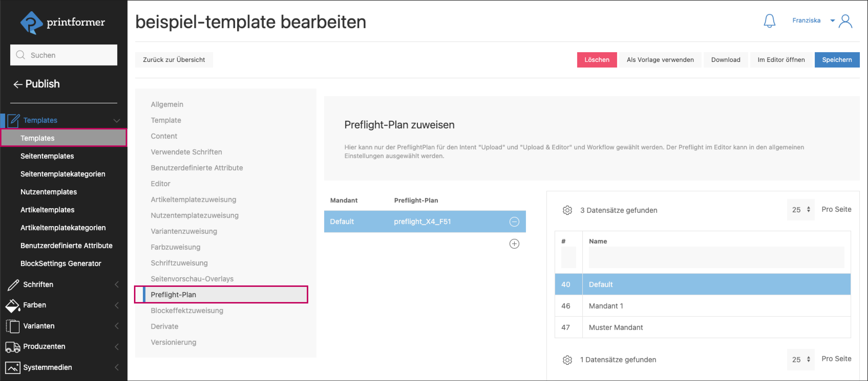Viewport: 868px width, 381px height.
Task: Switch to the Allgemein settings tab
Action: coord(167,104)
